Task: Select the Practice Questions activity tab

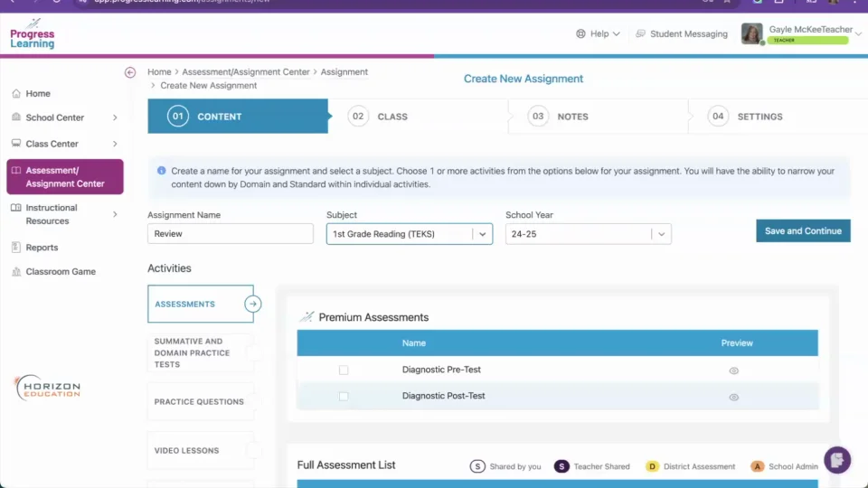Action: pyautogui.click(x=200, y=401)
